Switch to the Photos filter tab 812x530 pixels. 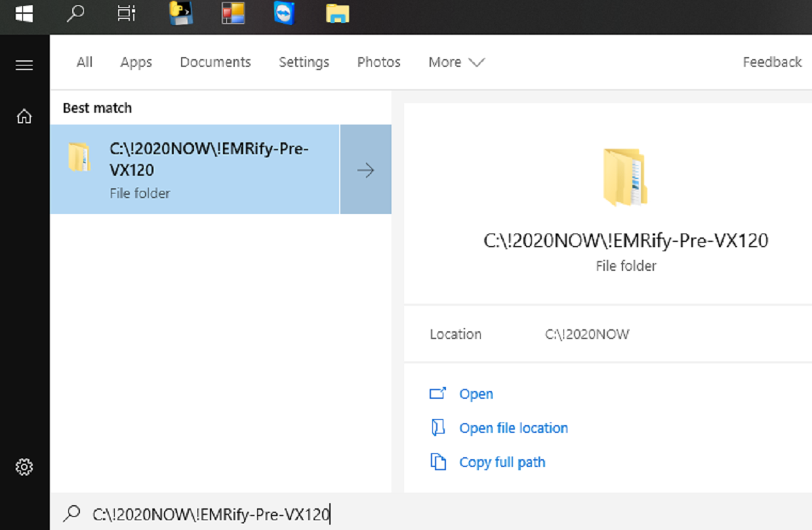[x=378, y=62]
